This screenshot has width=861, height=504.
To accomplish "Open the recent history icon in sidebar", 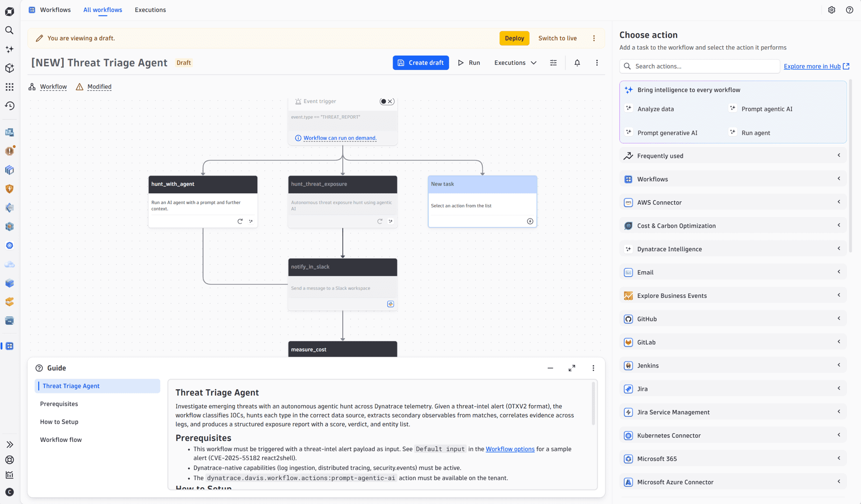I will (9, 106).
